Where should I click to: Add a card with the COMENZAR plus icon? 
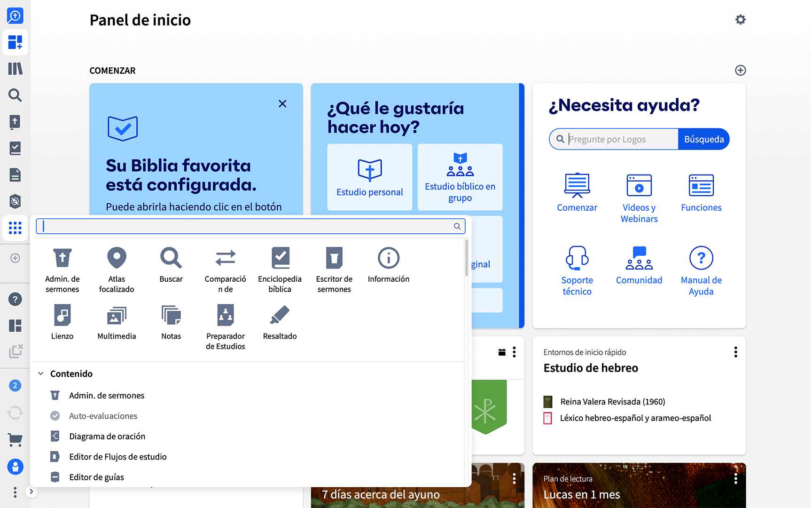[x=741, y=71]
